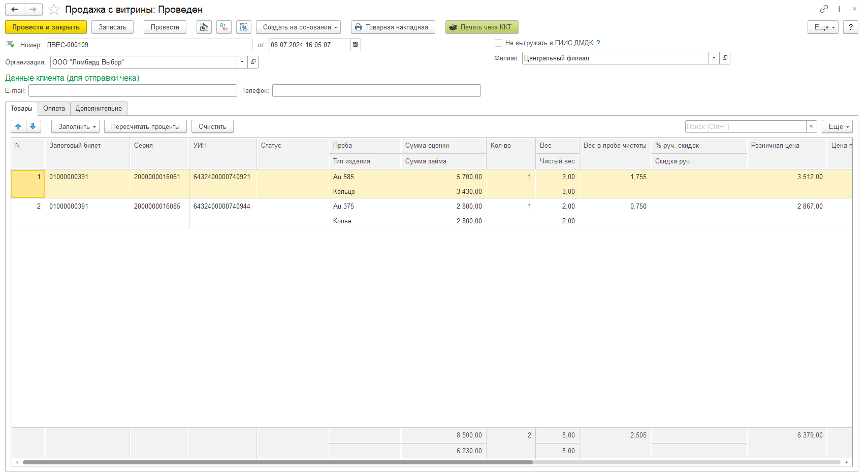
Task: Open help with the question mark button
Action: pos(851,27)
